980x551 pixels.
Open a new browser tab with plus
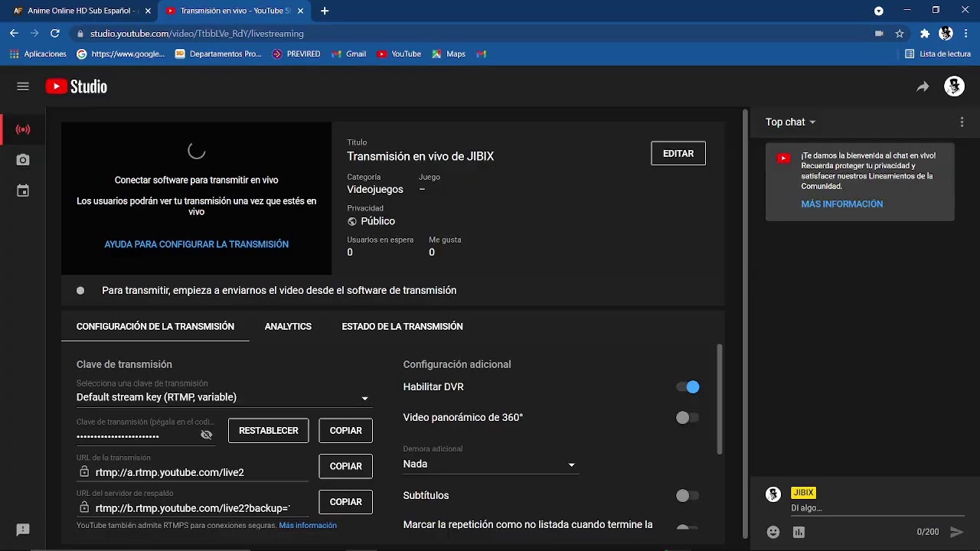click(x=325, y=11)
